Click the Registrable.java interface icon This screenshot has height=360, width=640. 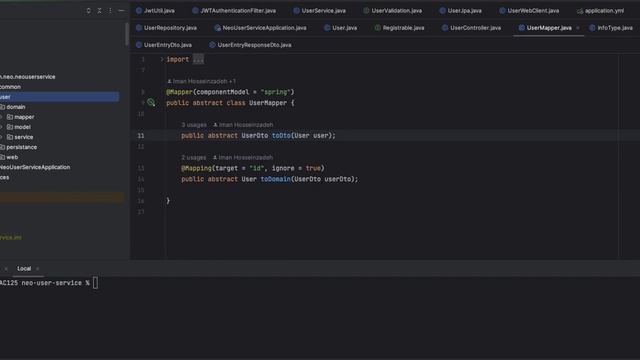point(378,28)
